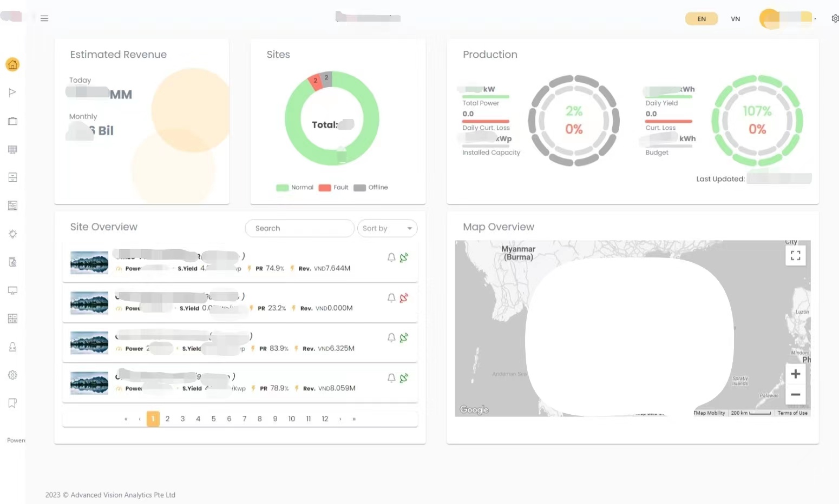Expand the Sort by dropdown
This screenshot has width=839, height=504.
tap(387, 228)
